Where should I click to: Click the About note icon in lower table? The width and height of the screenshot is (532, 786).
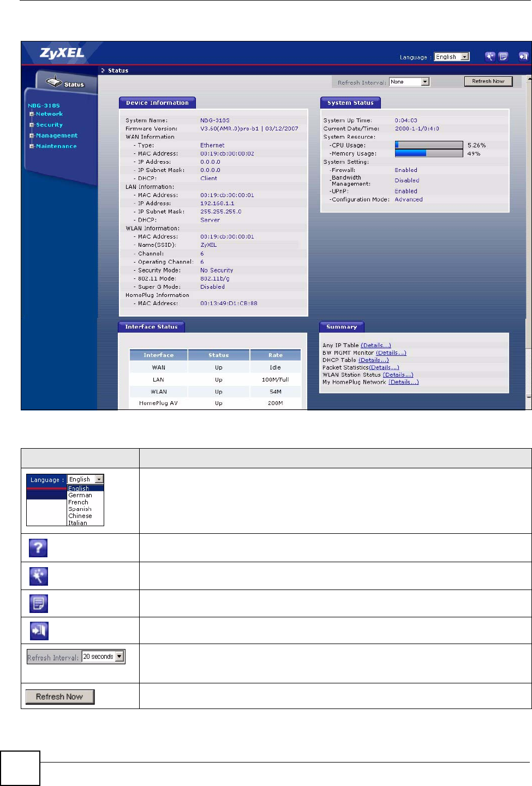[38, 603]
